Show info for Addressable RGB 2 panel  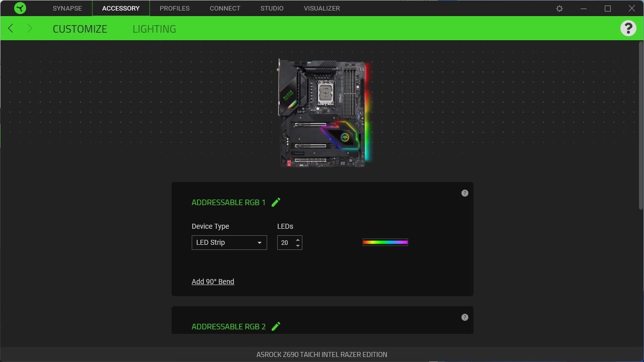pos(465,317)
